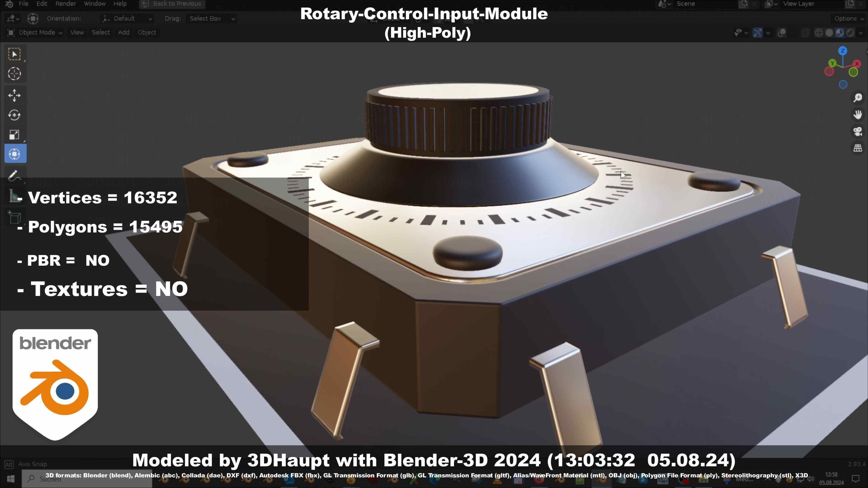868x488 pixels.
Task: Switch to Solid shading
Action: point(829,33)
